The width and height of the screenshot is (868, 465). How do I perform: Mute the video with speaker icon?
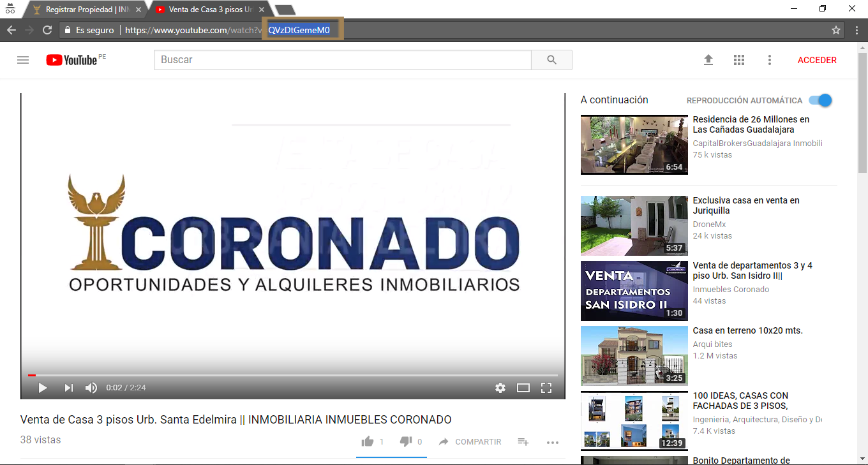pos(91,388)
